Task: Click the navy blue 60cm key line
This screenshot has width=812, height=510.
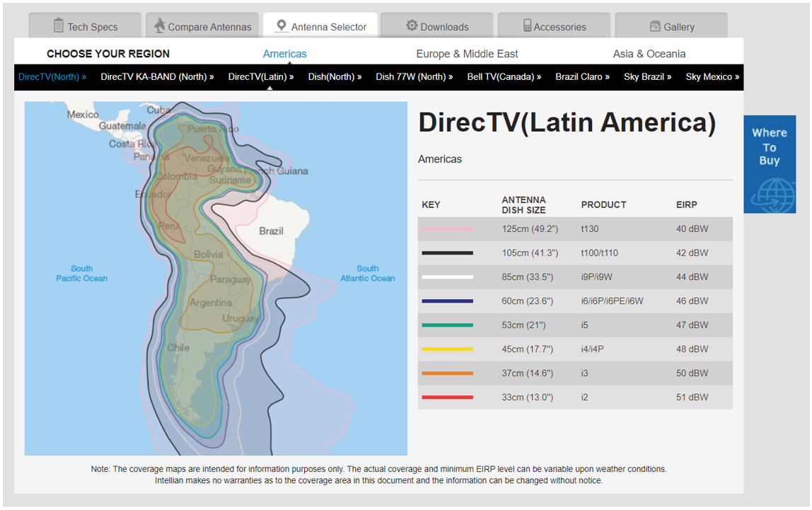Action: 448,301
